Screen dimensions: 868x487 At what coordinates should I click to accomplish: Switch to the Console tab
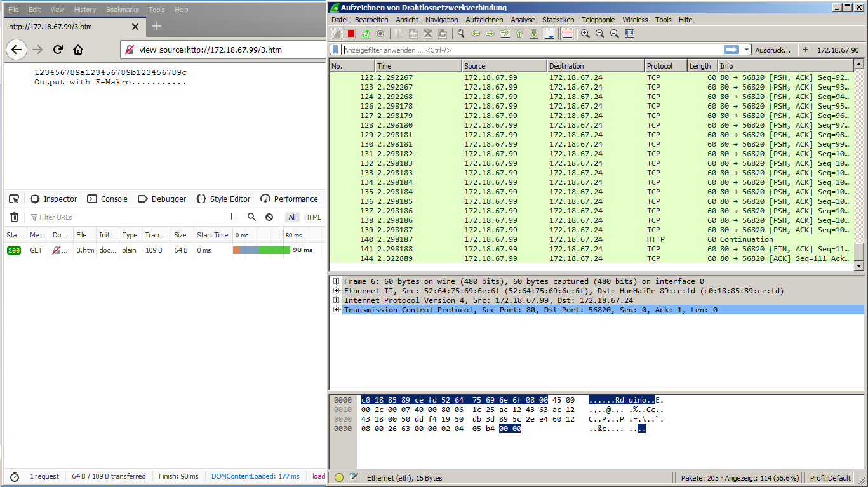click(x=107, y=199)
